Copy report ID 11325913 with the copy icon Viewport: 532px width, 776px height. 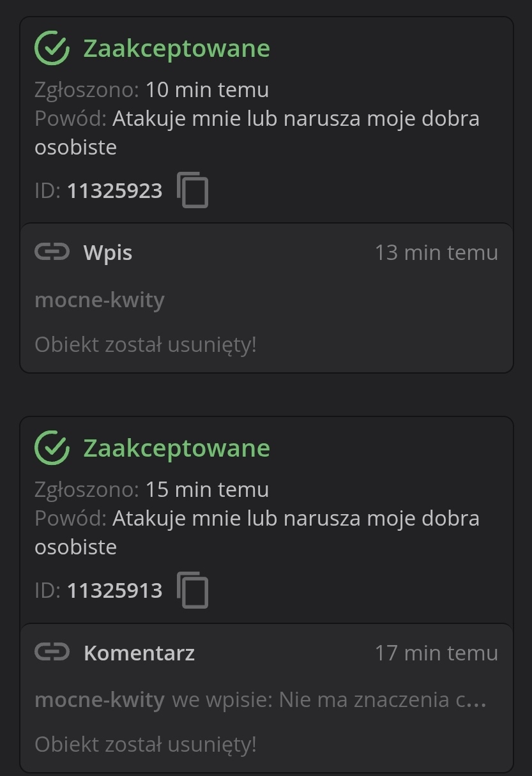pyautogui.click(x=192, y=590)
